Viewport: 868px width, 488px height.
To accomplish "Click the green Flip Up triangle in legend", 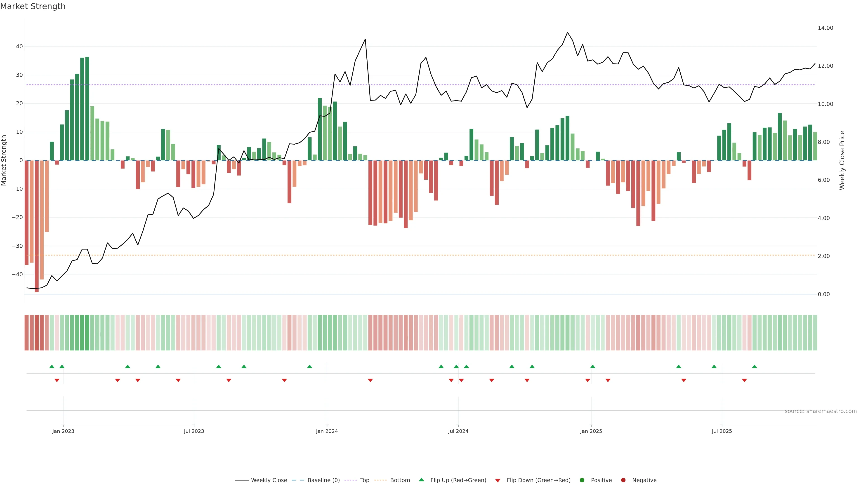I will [421, 480].
